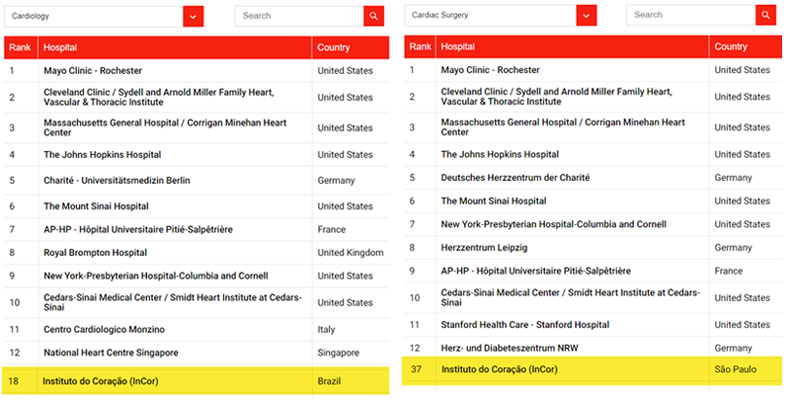
Task: Open Stanford Health Care - Stanford Hospital entry
Action: 525,325
